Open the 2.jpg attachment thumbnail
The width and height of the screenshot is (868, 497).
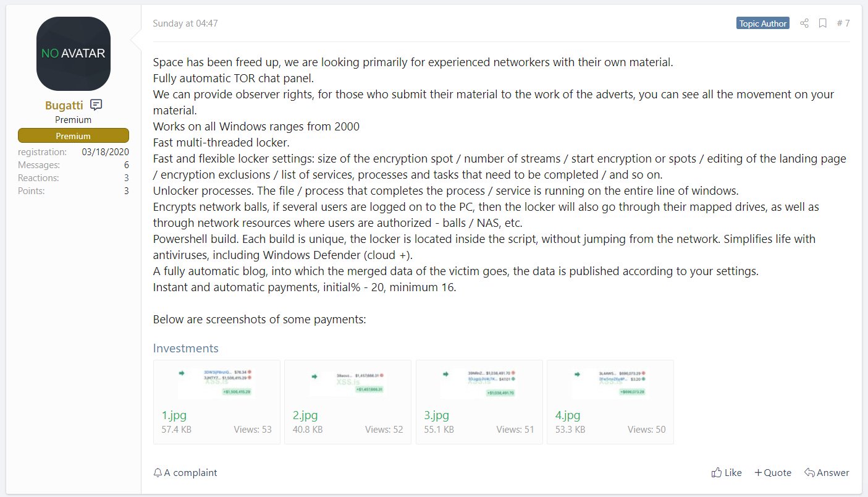pyautogui.click(x=348, y=383)
